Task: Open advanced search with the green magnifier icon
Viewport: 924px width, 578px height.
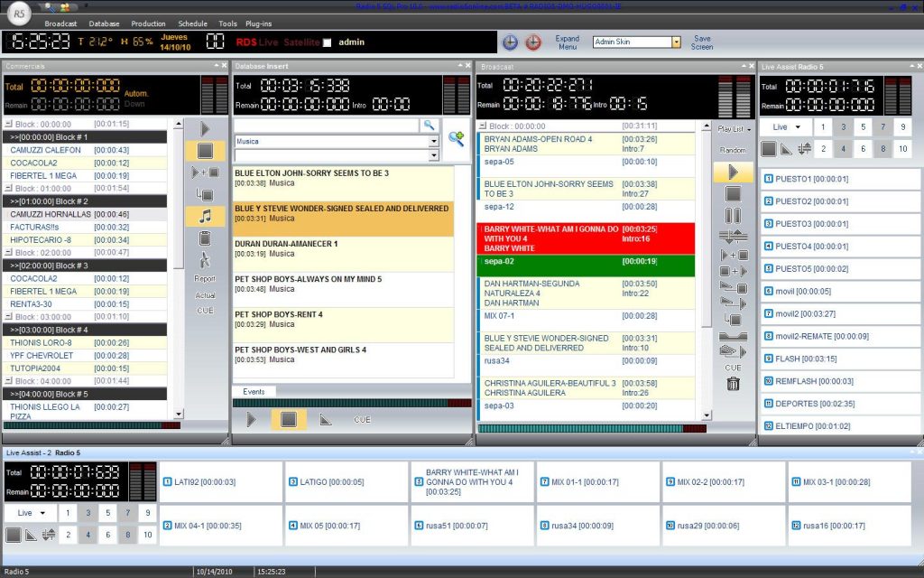Action: click(457, 137)
